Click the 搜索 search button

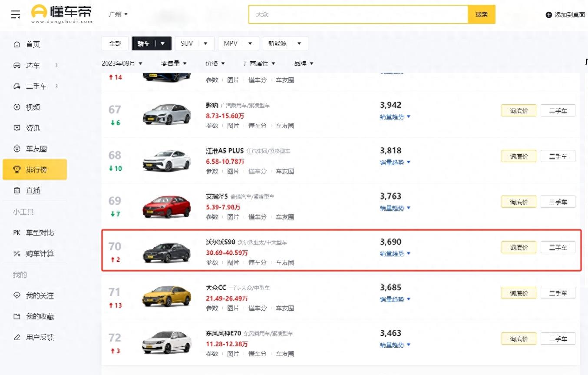coord(481,14)
